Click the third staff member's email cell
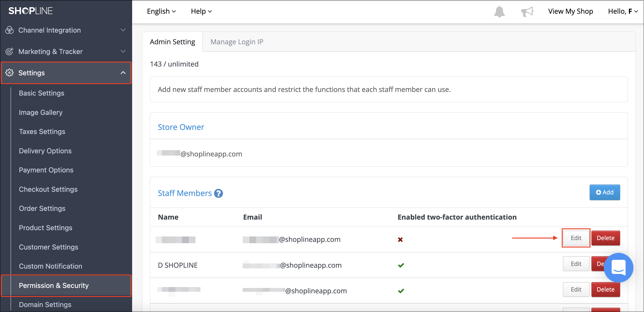 (x=295, y=291)
